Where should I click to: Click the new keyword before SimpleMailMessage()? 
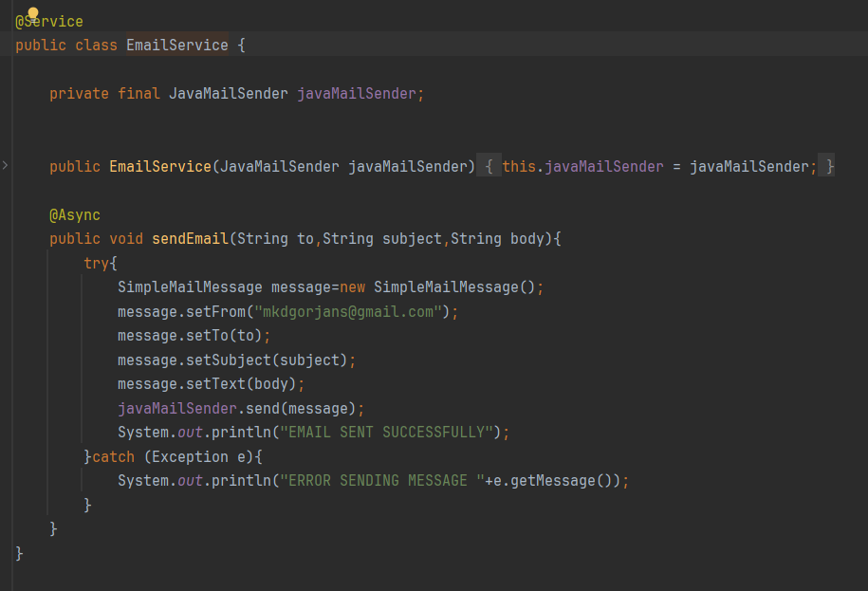pos(352,287)
